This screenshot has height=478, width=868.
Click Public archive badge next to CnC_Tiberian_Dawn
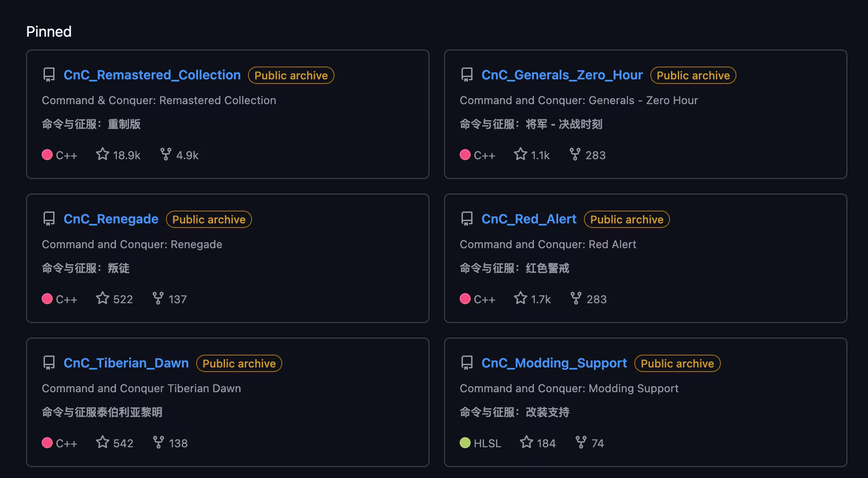point(239,364)
